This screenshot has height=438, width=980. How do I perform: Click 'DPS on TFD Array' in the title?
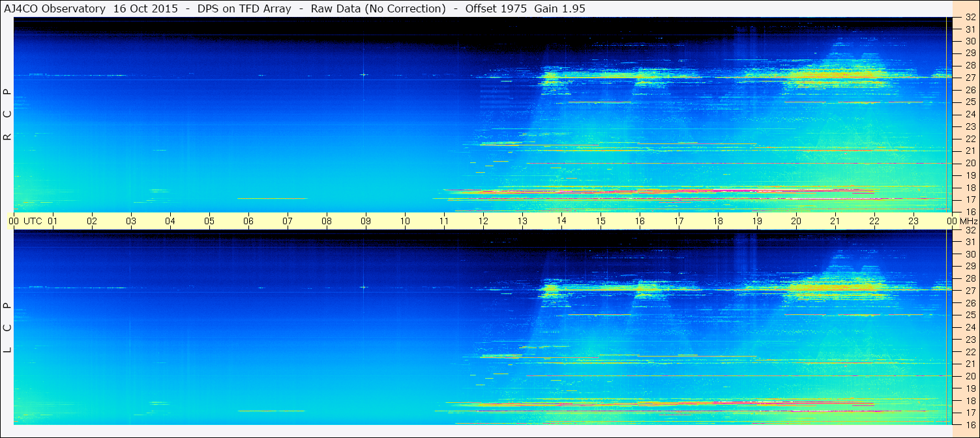tap(244, 8)
